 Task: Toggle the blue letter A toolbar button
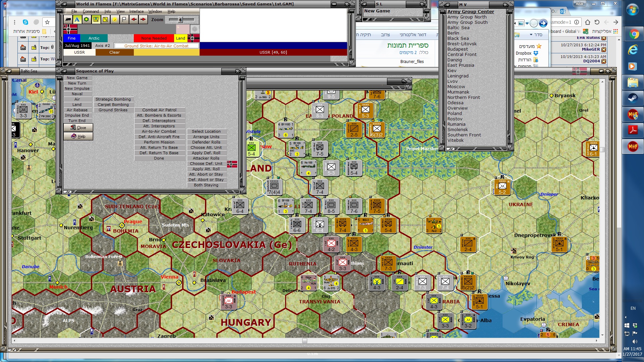pyautogui.click(x=77, y=19)
